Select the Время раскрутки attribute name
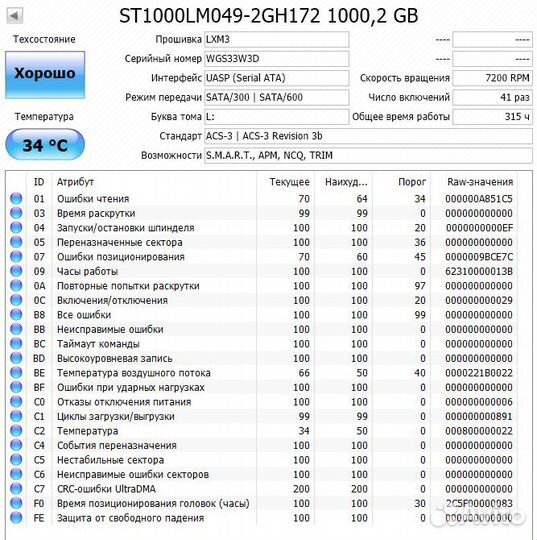This screenshot has width=537, height=540. 96,213
